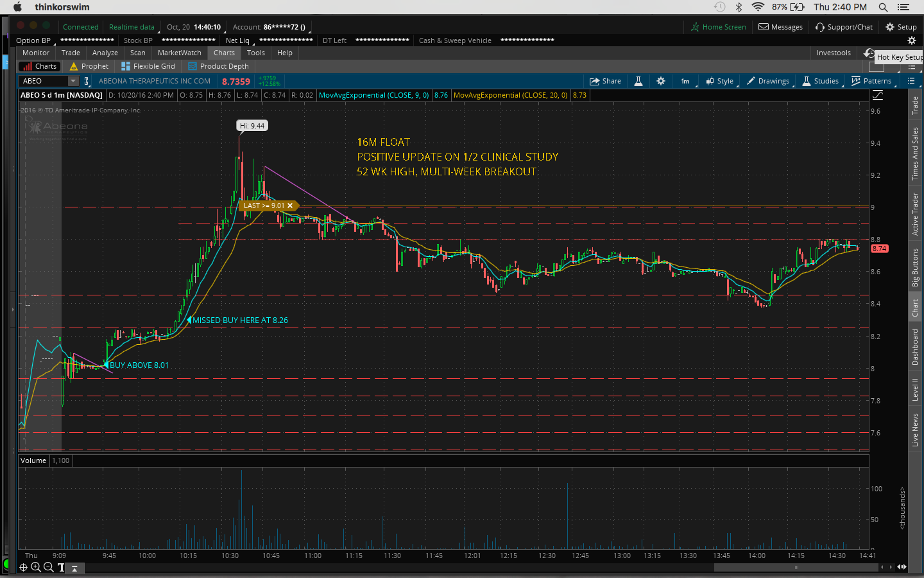924x578 pixels.
Task: Open the Style dropdown menu
Action: coord(720,81)
